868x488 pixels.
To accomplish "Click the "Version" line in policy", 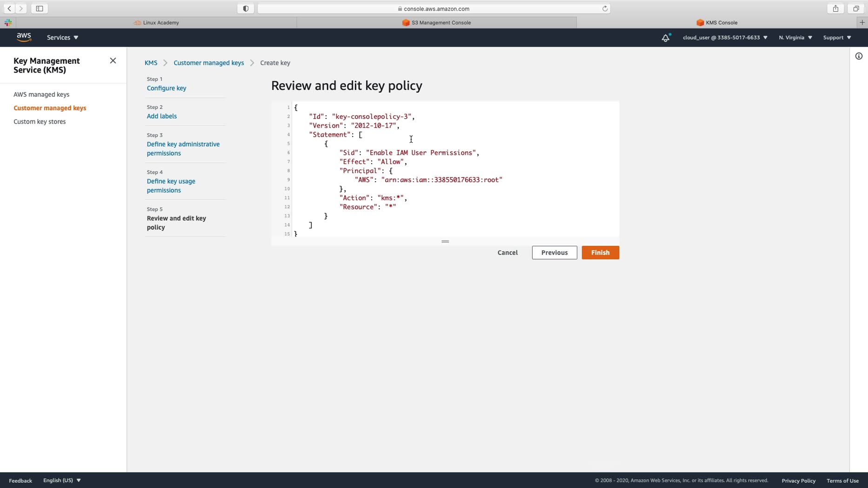I will point(354,125).
